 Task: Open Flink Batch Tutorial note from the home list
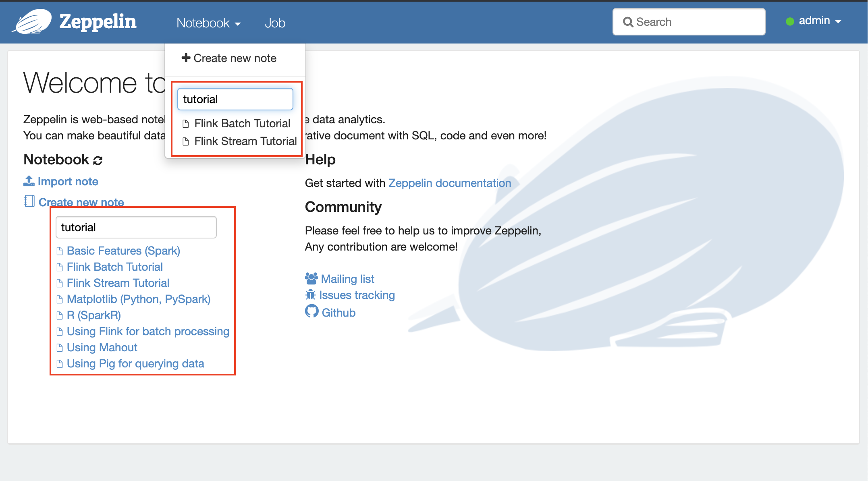point(115,267)
